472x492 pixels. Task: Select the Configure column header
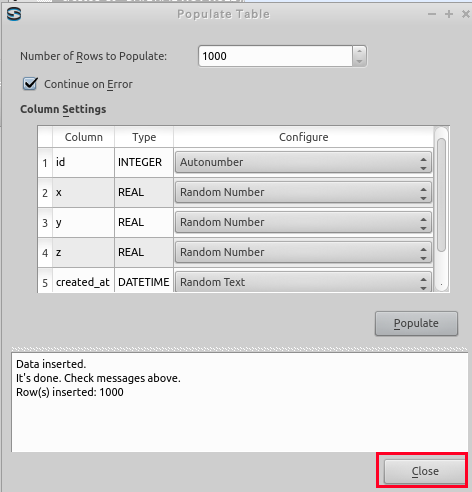[x=304, y=137]
